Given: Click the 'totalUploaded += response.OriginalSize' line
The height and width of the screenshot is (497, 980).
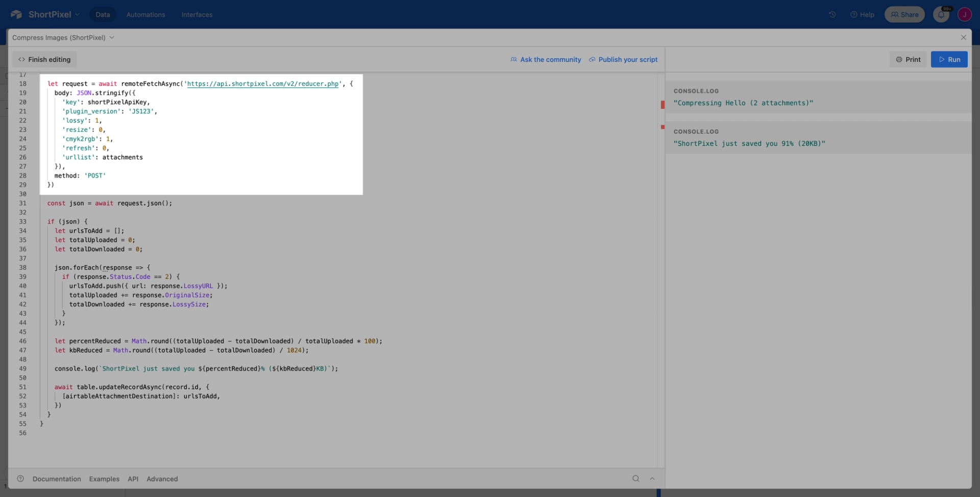Looking at the screenshot, I should [141, 295].
